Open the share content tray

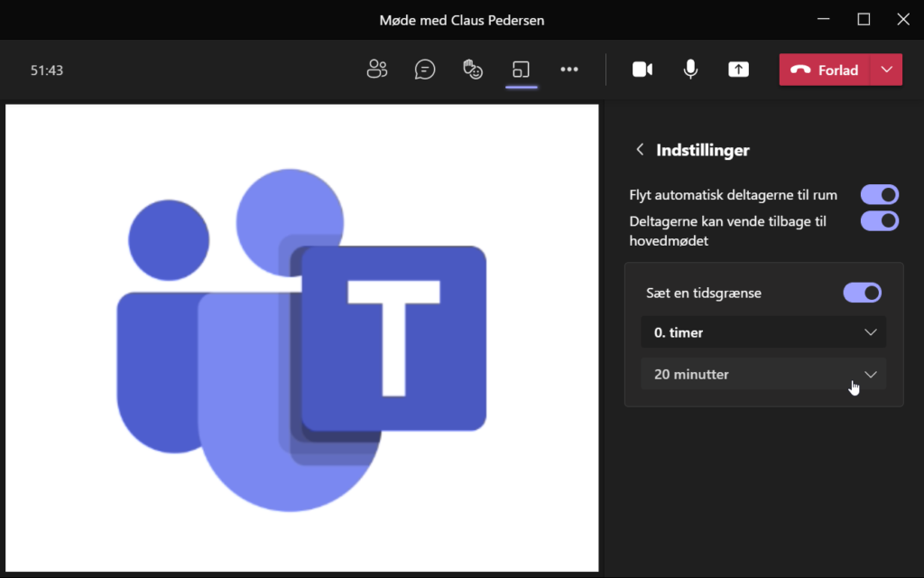click(738, 70)
